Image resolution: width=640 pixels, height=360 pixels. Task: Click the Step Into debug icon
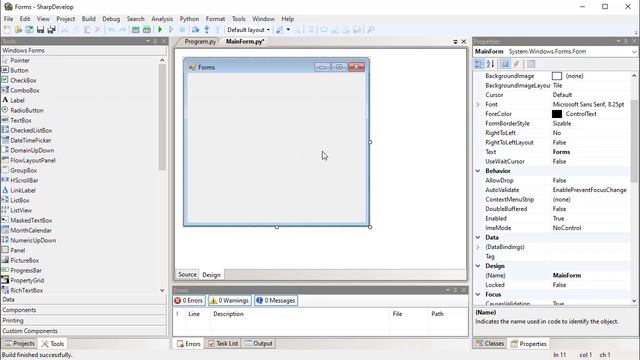[x=207, y=30]
